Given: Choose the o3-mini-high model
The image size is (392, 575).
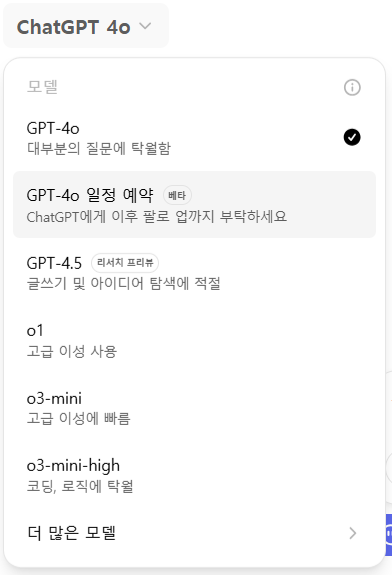Looking at the screenshot, I should [x=194, y=475].
